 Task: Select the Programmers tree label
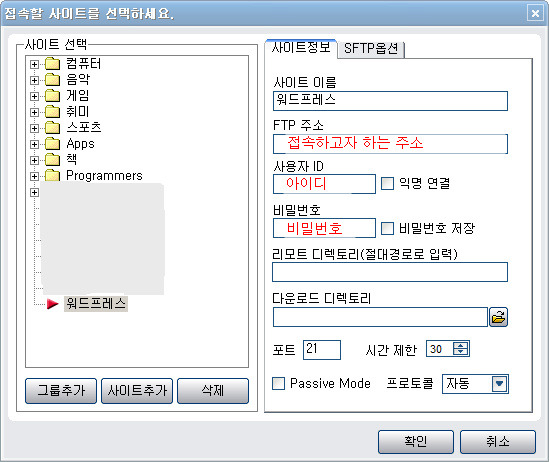(104, 175)
